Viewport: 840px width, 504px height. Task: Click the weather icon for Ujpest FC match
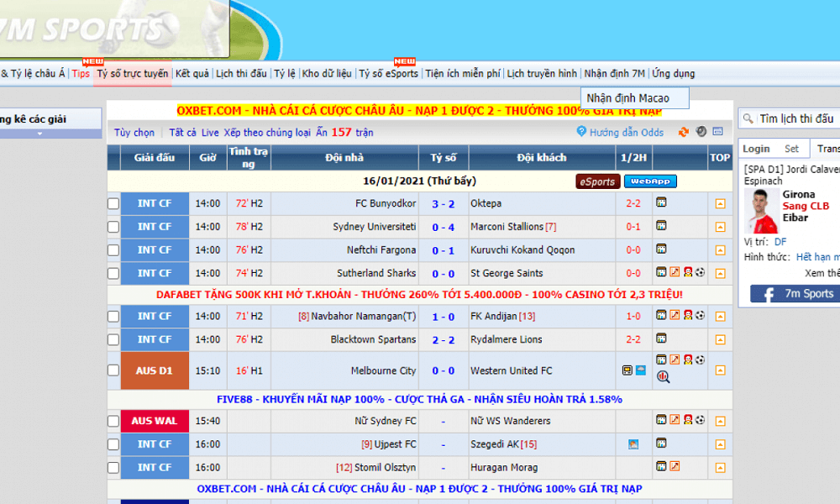(633, 444)
